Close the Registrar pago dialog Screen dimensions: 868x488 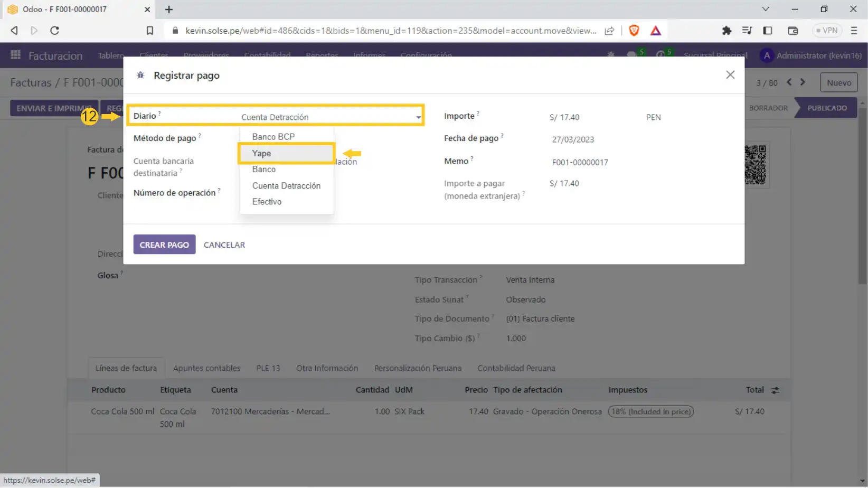point(730,75)
